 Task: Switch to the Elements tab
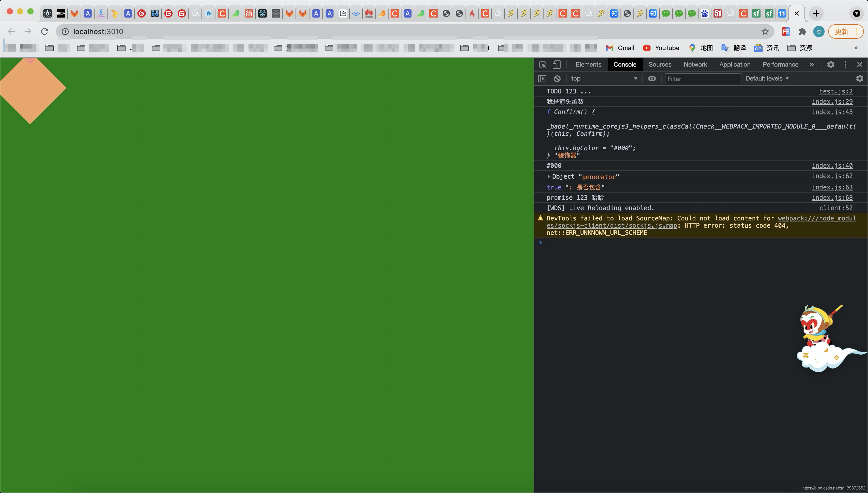click(588, 65)
